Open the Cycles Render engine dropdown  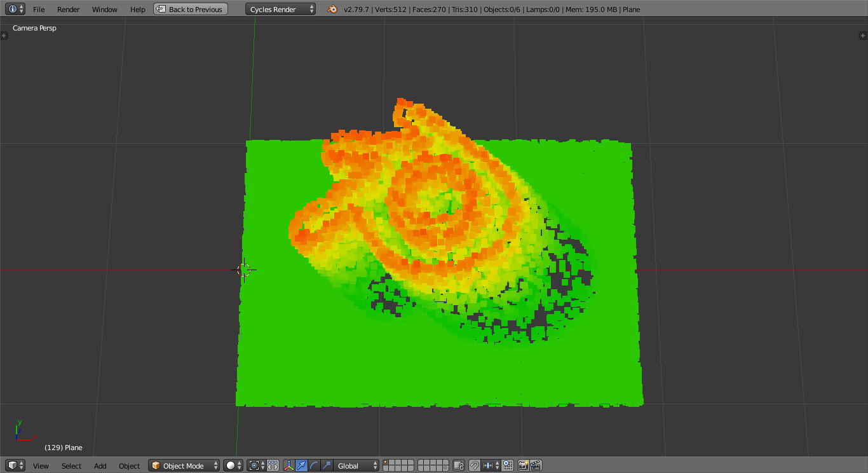click(x=280, y=9)
